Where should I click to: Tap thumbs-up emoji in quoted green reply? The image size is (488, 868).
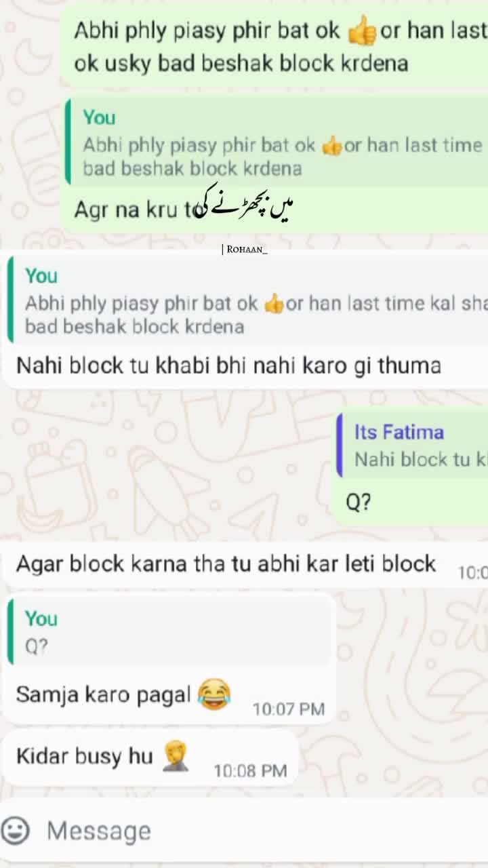pos(332,146)
